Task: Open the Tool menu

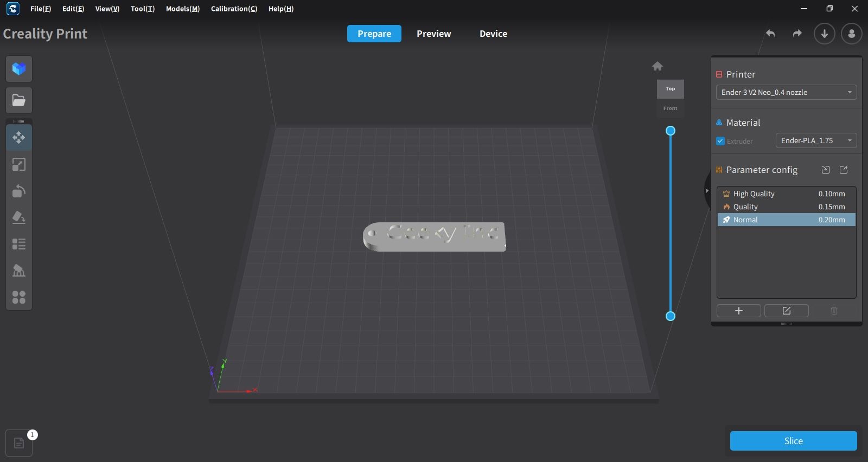Action: 143,9
